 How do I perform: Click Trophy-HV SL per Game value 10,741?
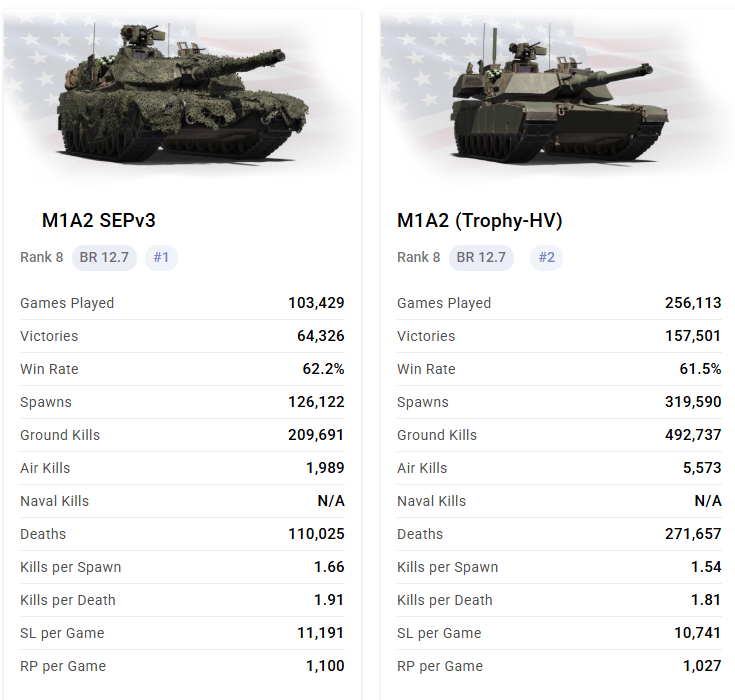[697, 633]
